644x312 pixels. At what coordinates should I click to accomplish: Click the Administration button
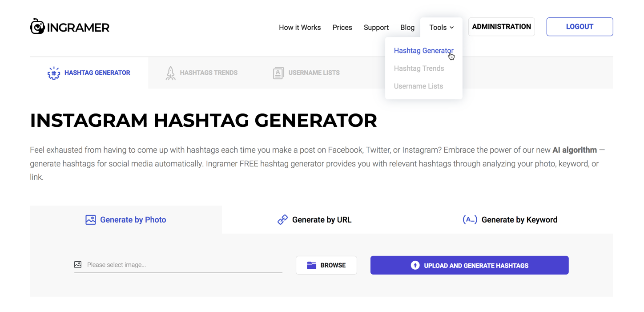[x=502, y=27]
